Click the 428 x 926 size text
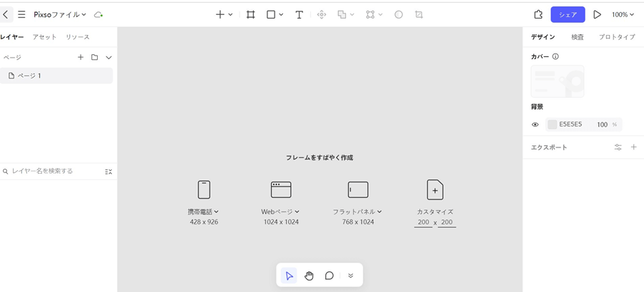 point(204,222)
